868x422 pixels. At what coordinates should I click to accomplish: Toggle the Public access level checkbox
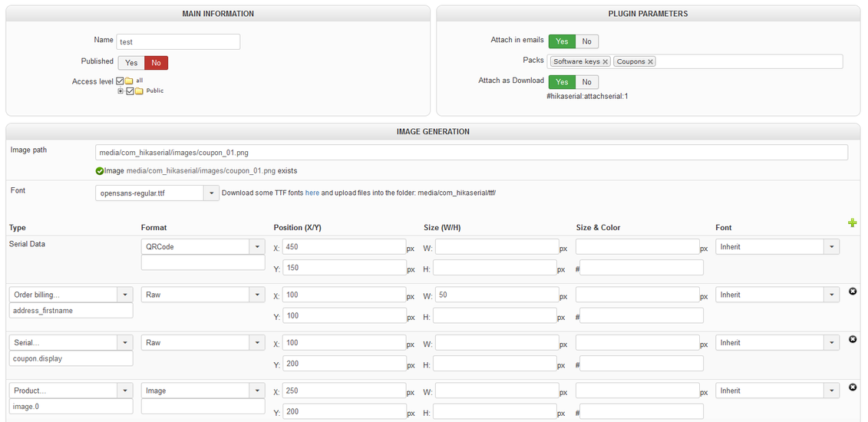[130, 91]
